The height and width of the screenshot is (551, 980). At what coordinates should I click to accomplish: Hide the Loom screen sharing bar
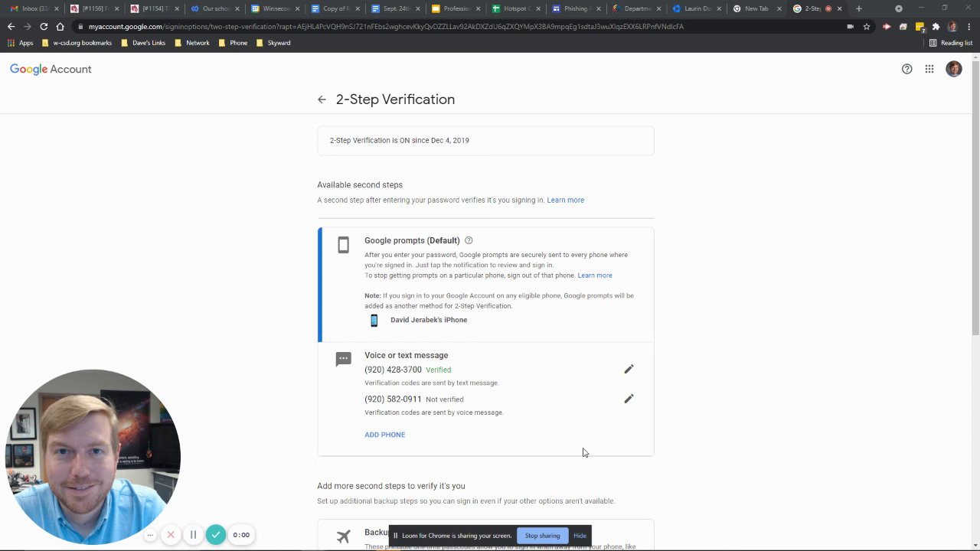580,536
